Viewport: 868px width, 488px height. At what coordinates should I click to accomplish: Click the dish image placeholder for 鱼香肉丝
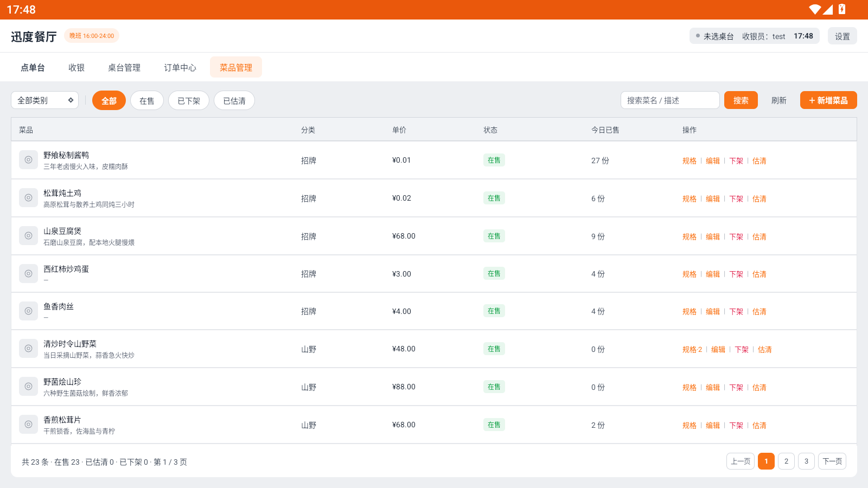[x=28, y=311]
